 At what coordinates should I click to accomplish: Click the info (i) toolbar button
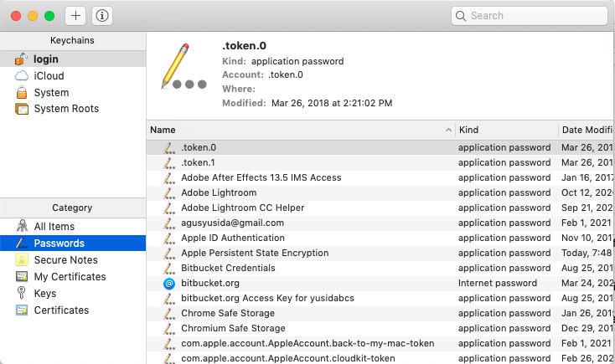[102, 16]
